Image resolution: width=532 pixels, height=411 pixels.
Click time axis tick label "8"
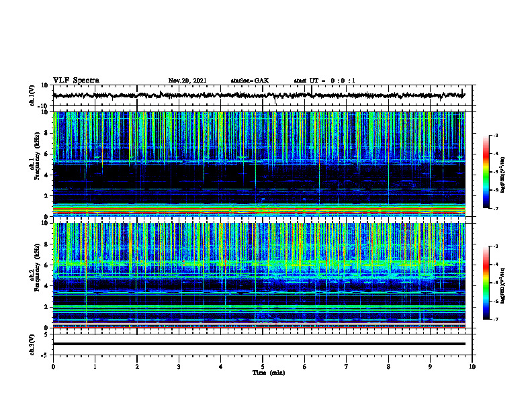point(388,367)
